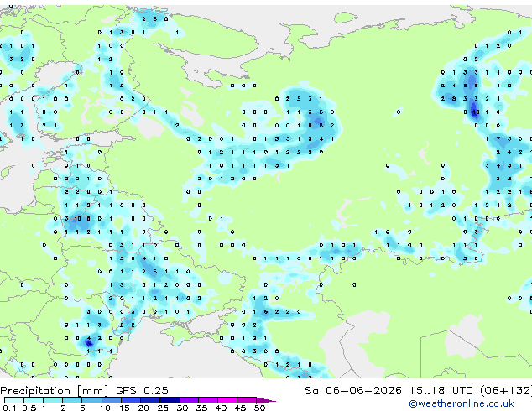Click the purple arrow at legend's end

click(266, 400)
